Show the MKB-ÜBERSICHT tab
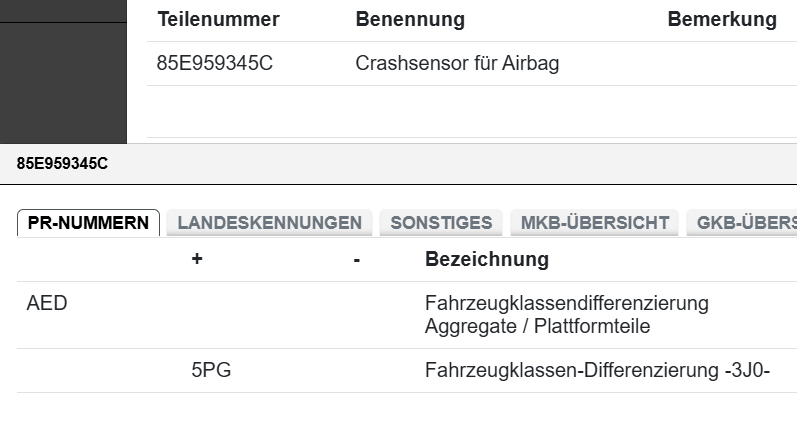This screenshot has height=428, width=797. click(x=594, y=223)
